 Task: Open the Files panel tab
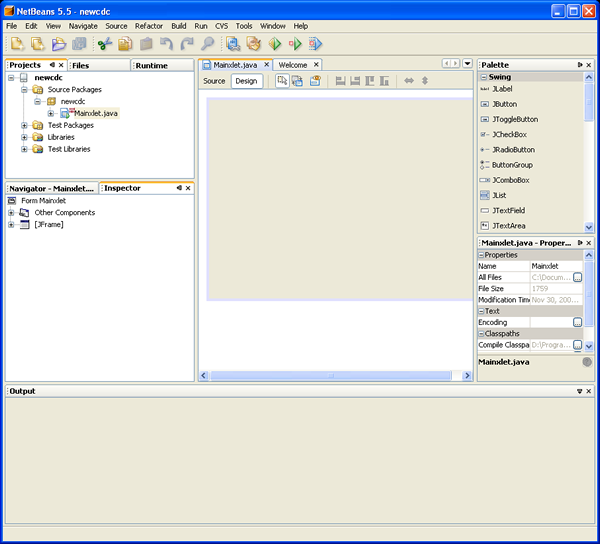[x=80, y=65]
